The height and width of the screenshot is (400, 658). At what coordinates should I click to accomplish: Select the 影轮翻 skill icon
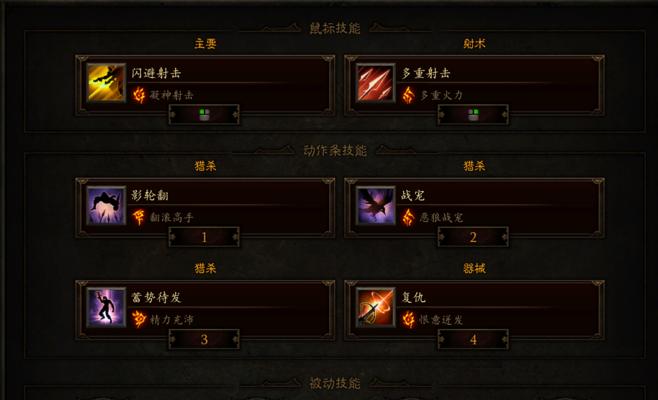(106, 206)
